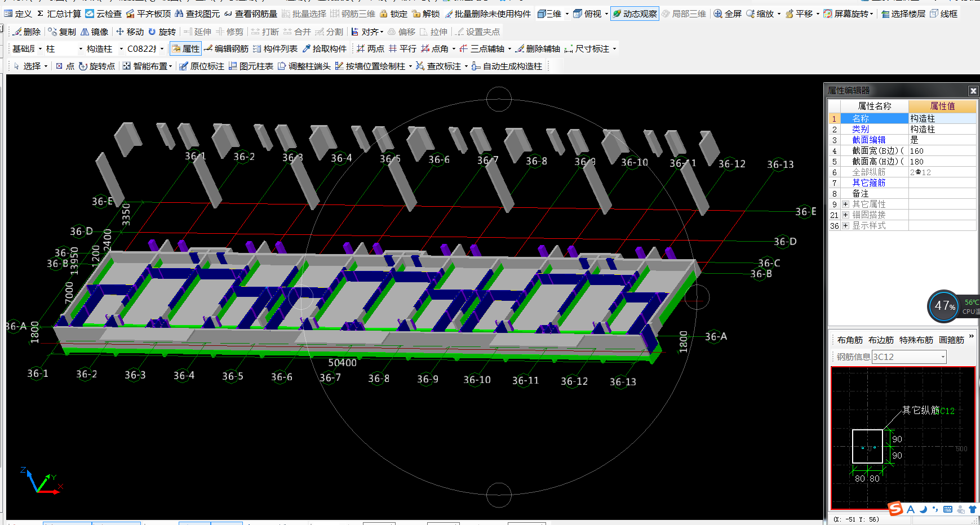Click the section preview rectangle
Screen dimensions: 980x525
(867, 446)
